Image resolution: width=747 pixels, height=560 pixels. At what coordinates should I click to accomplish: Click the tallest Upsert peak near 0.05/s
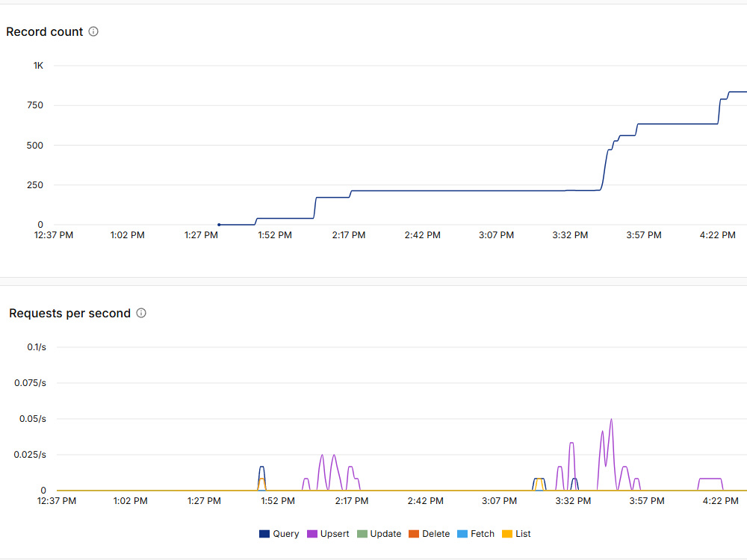point(611,420)
